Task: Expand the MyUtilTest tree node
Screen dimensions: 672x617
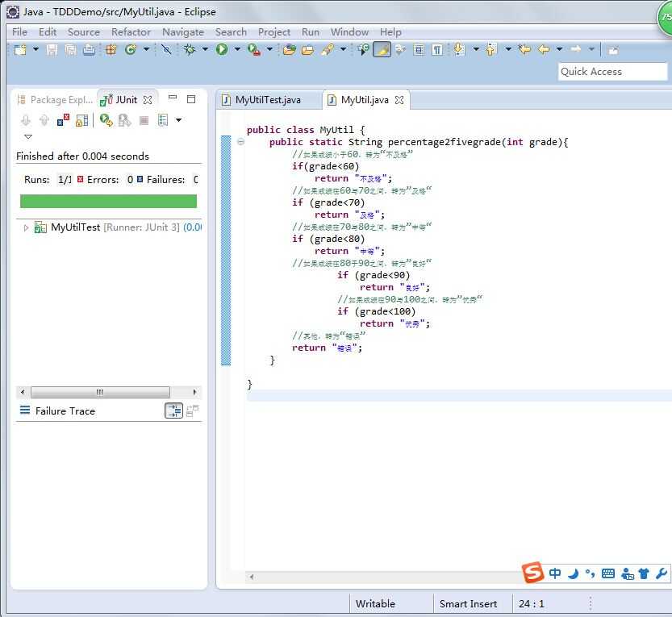Action: [x=26, y=227]
